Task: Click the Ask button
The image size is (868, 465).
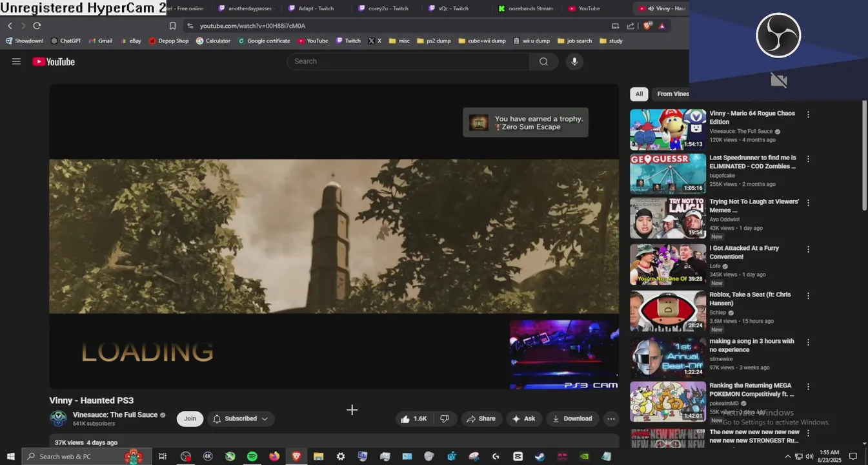Action: [x=524, y=418]
